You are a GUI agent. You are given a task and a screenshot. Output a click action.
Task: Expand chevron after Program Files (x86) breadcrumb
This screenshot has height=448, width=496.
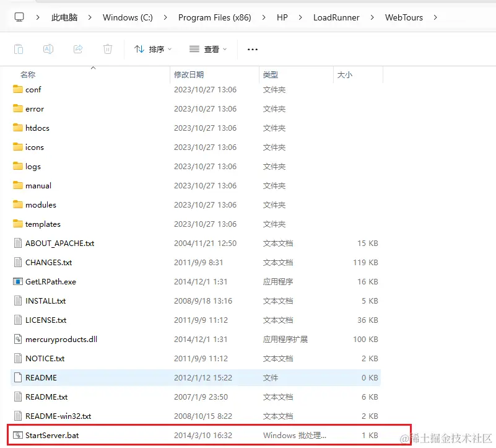(x=264, y=17)
